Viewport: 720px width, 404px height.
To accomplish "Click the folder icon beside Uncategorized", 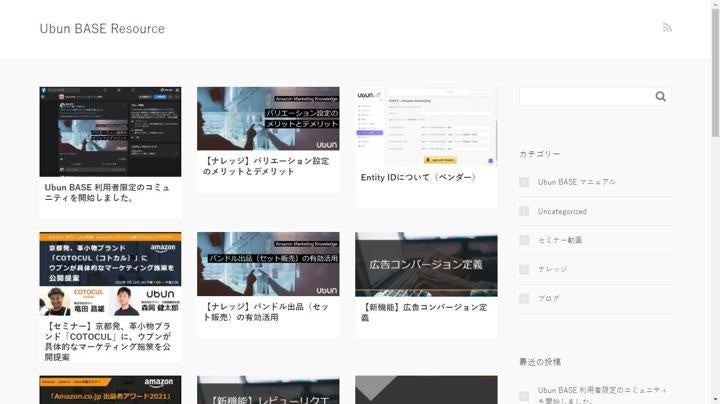I will coord(524,212).
